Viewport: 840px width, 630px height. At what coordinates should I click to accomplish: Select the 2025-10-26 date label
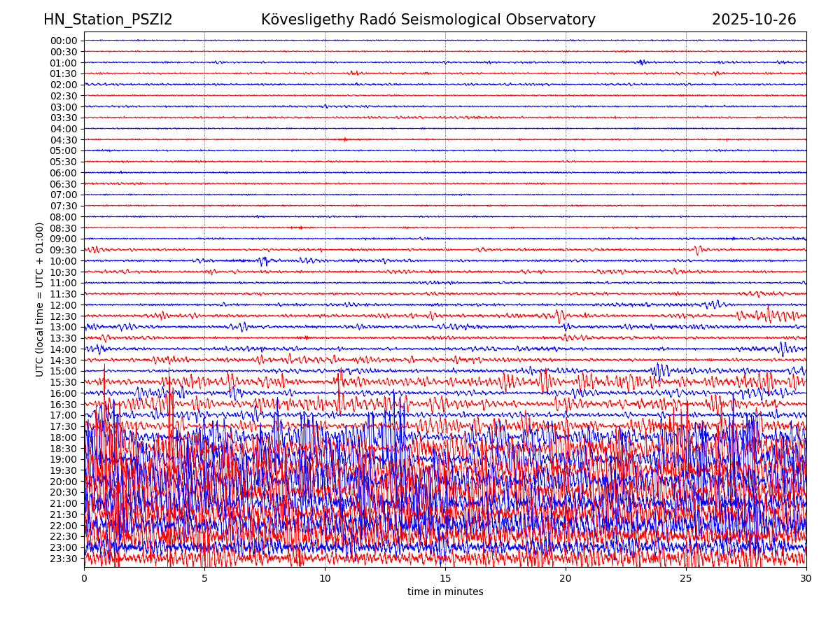coord(754,20)
